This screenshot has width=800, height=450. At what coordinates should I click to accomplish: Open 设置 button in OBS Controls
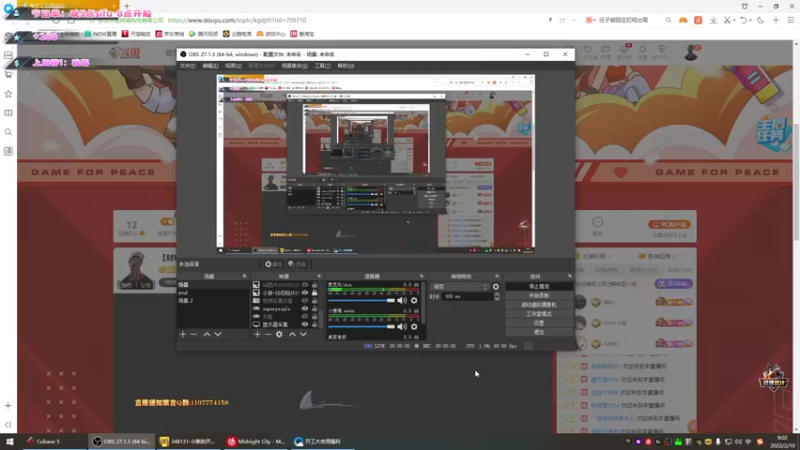coord(539,323)
